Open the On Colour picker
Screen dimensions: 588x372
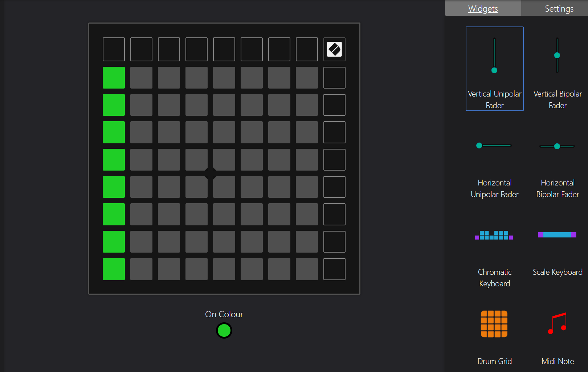(x=224, y=330)
